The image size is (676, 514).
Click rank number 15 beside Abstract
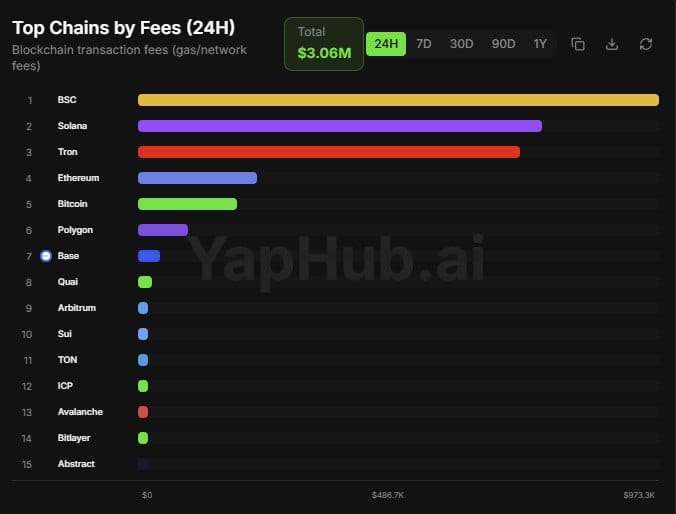[27, 464]
